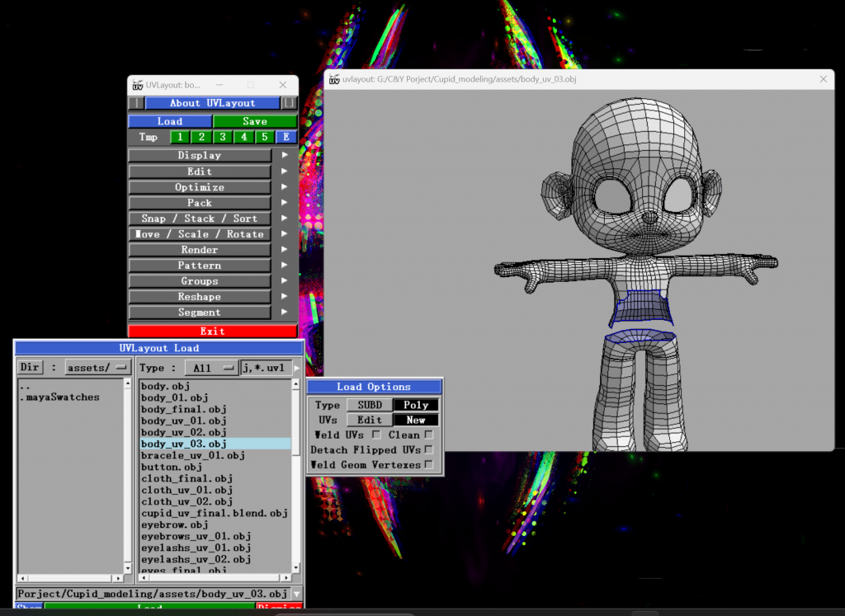This screenshot has width=845, height=616.
Task: Click the blue Load button
Action: coord(170,121)
